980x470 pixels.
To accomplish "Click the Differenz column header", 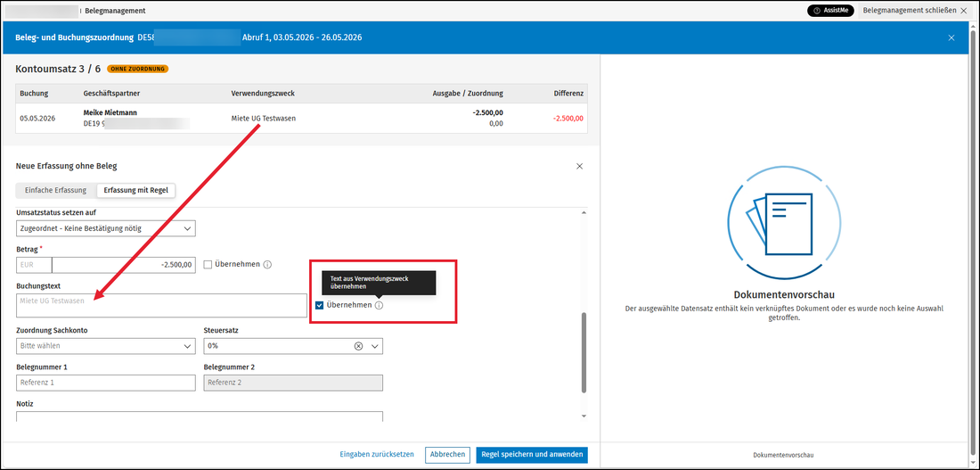I will [568, 94].
